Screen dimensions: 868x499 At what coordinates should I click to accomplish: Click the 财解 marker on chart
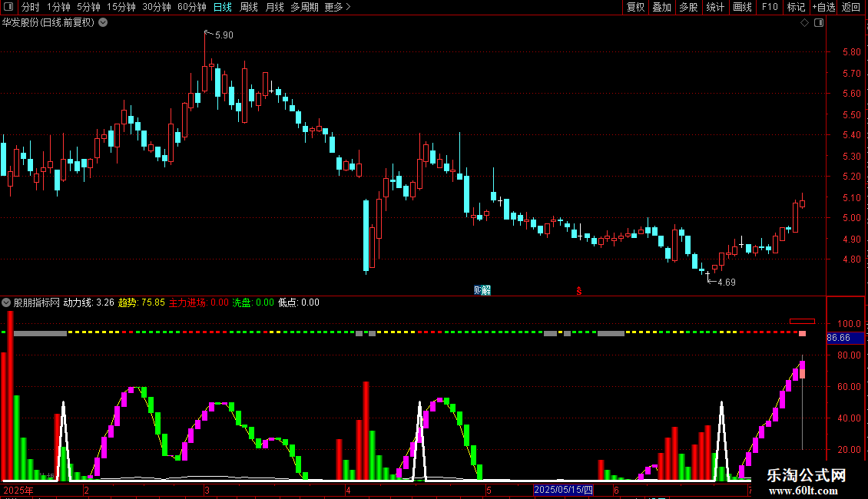(x=482, y=290)
